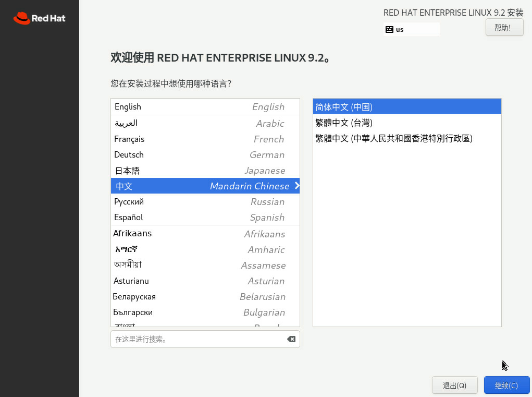Choose Français in the language list
532x397 pixels.
[x=205, y=139]
